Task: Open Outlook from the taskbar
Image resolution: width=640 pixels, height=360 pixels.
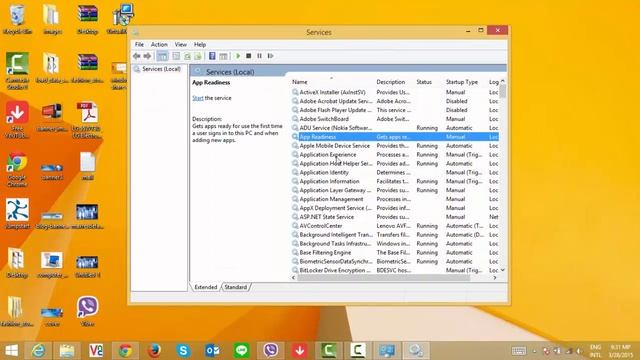Action: tap(212, 351)
